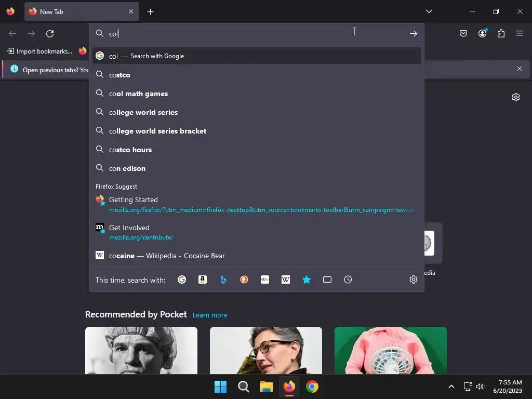Click Learn more next to Pocket heading
The height and width of the screenshot is (399, 532).
[210, 315]
